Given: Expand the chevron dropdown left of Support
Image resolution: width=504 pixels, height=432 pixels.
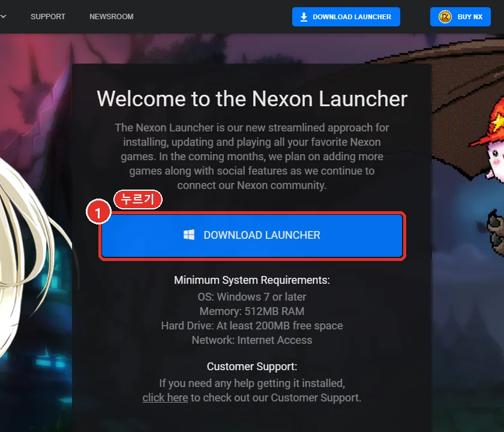Looking at the screenshot, I should click(x=3, y=16).
